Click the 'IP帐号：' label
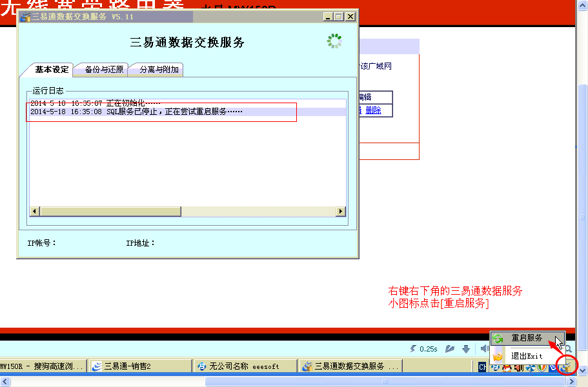Screen dimensions: 588x387 (41, 243)
